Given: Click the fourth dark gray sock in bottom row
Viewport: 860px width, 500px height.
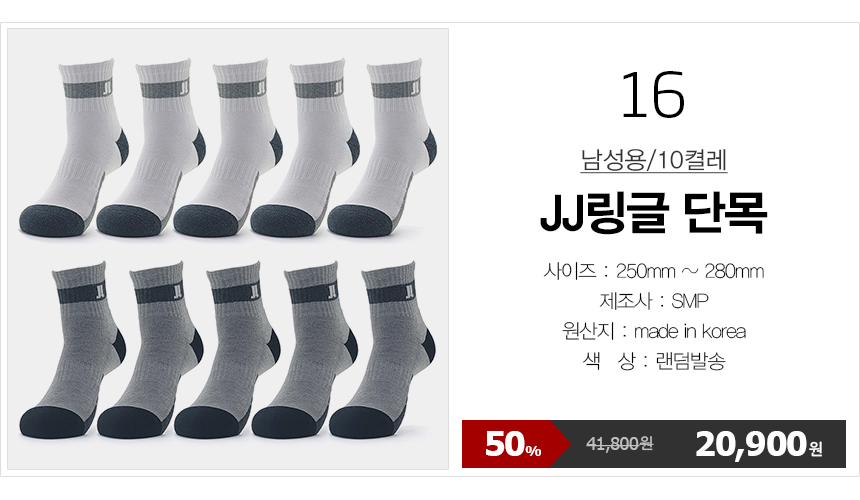Looking at the screenshot, I should tap(304, 350).
